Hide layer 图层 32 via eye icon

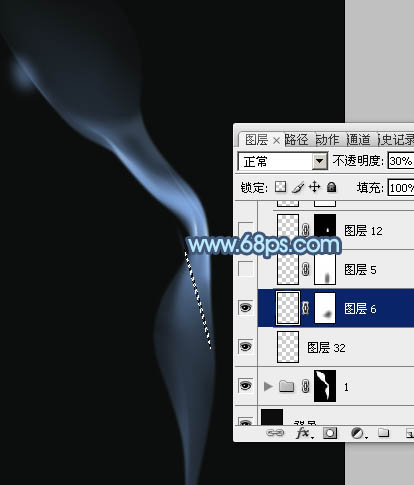pyautogui.click(x=246, y=346)
